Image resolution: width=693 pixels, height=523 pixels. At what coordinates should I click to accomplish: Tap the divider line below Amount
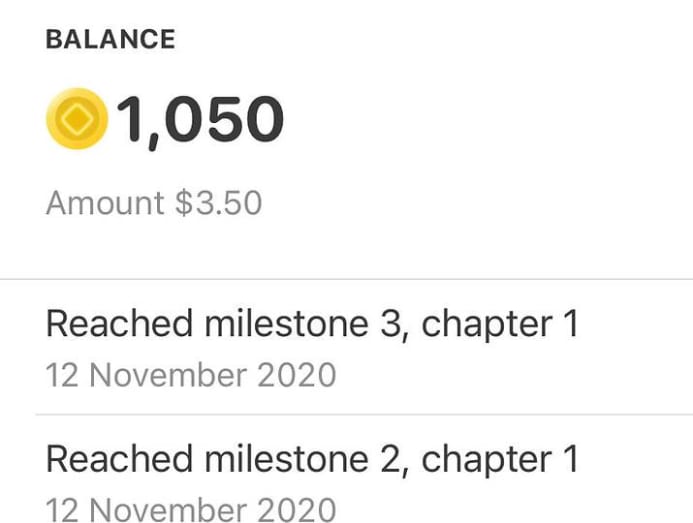pos(346,279)
